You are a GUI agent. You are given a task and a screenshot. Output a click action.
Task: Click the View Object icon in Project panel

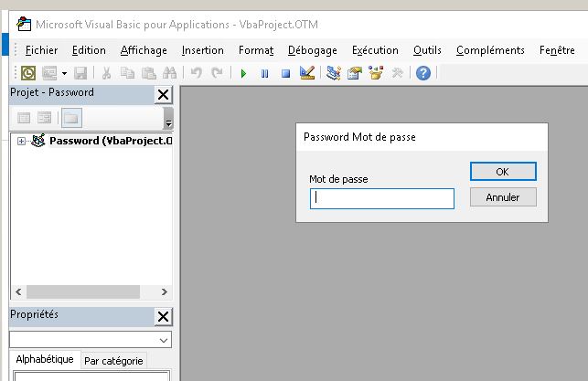click(x=45, y=118)
